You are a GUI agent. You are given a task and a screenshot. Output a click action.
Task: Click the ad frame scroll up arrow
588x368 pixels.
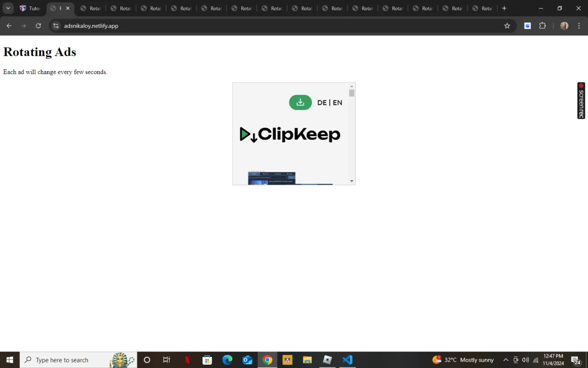pos(352,86)
